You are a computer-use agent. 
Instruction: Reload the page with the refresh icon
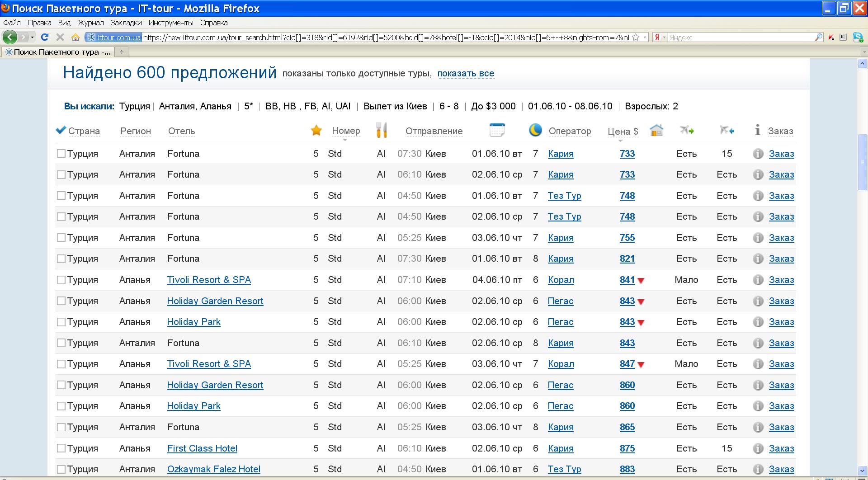pos(45,37)
